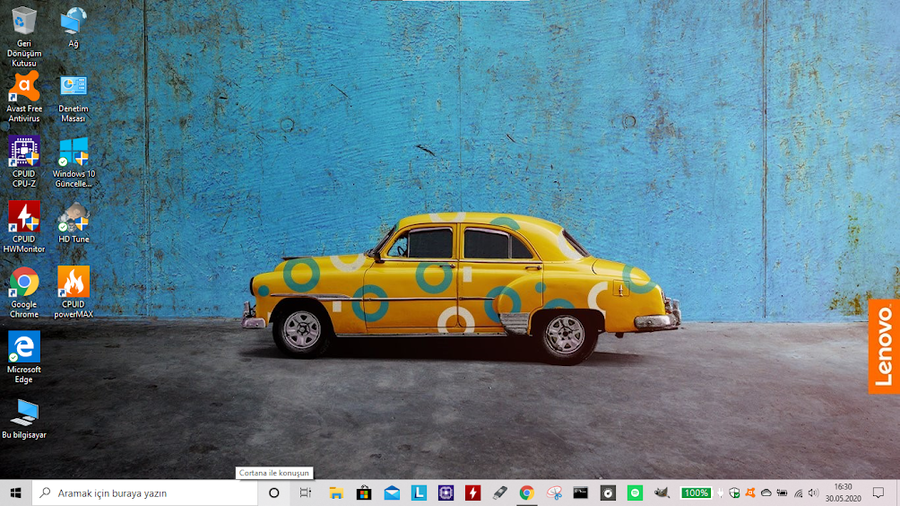This screenshot has height=506, width=900.
Task: Open the Ağ network desktop icon
Action: (73, 21)
